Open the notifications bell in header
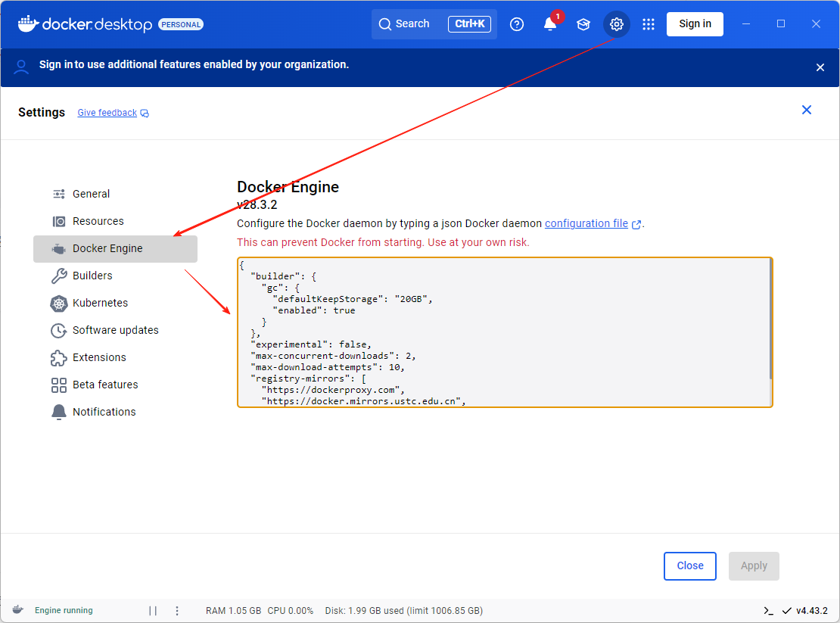840x623 pixels. point(549,24)
